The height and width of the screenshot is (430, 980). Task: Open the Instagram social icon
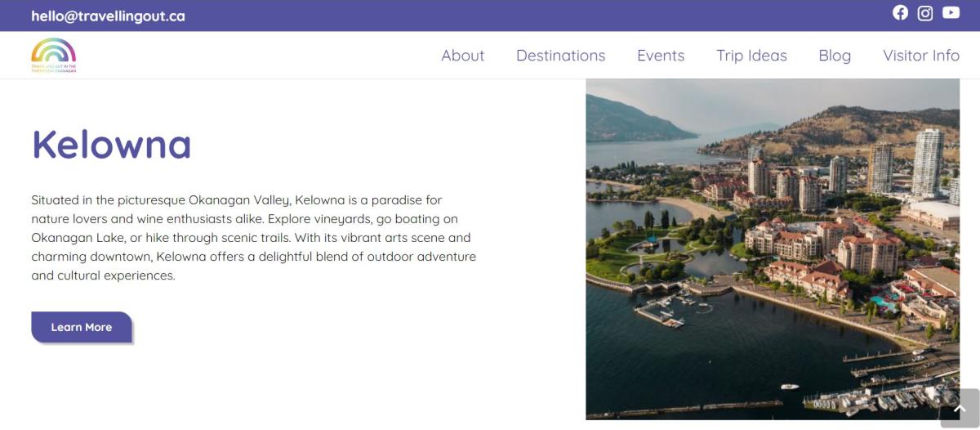[925, 13]
